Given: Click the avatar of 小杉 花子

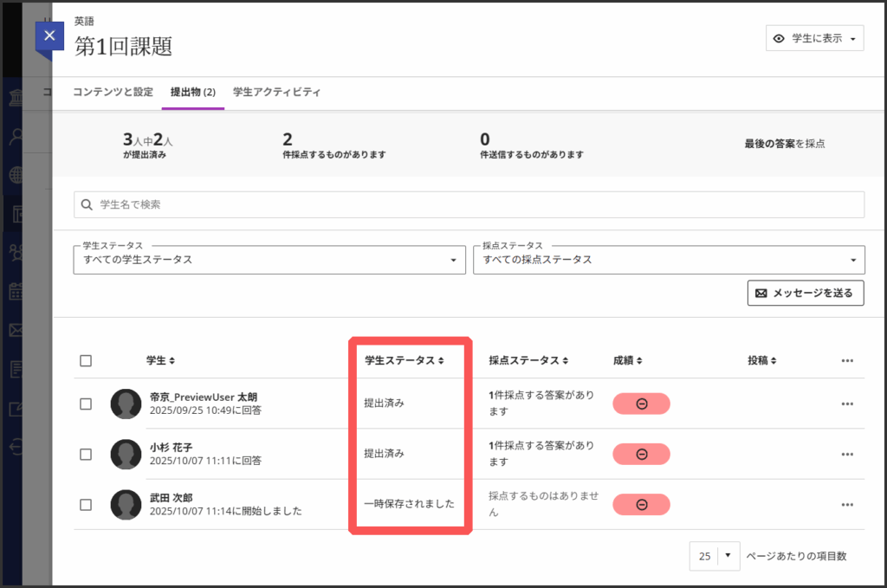Looking at the screenshot, I should coord(126,454).
